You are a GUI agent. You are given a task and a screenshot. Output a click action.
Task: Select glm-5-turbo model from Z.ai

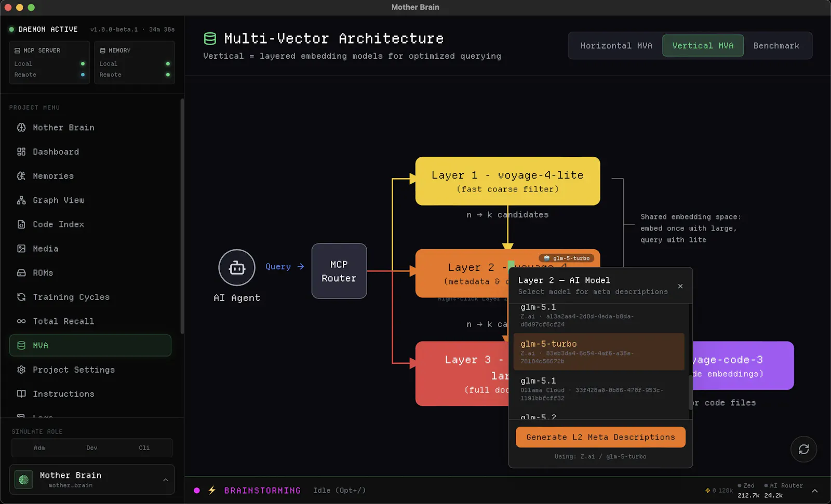[599, 352]
